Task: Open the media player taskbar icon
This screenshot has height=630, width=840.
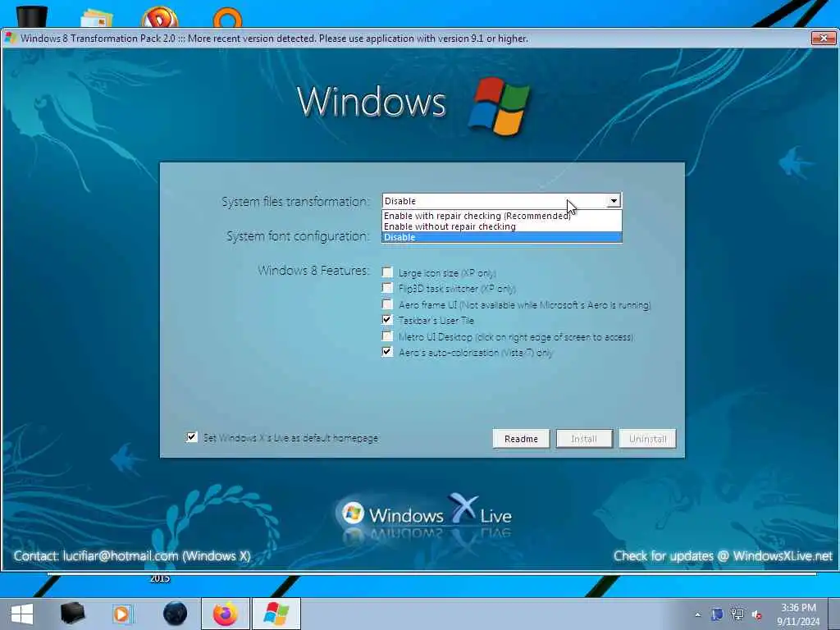Action: point(123,614)
